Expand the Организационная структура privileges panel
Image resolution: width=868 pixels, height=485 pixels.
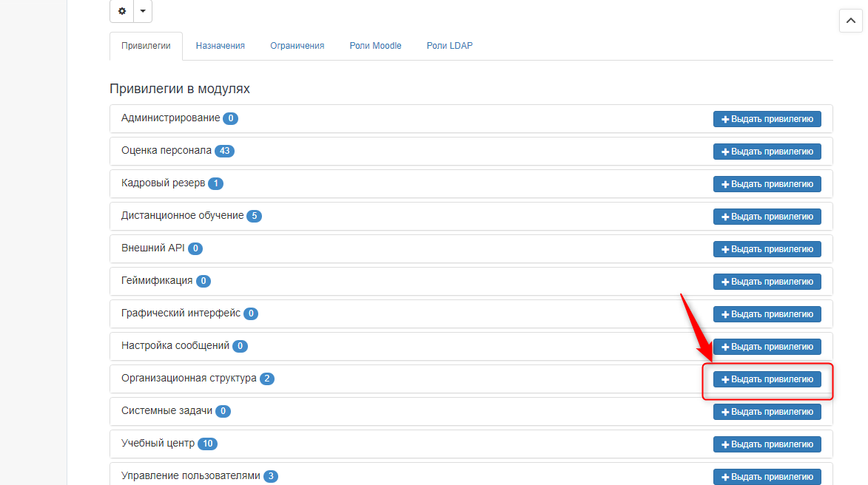[x=189, y=379]
